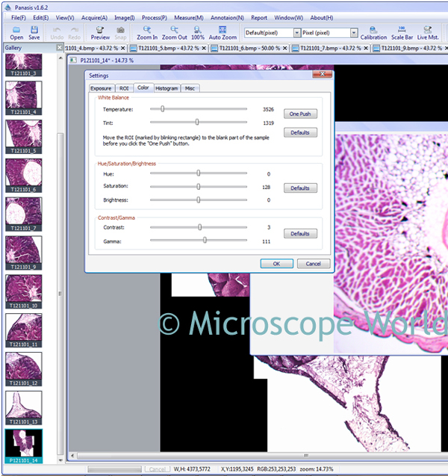Image resolution: width=448 pixels, height=476 pixels.
Task: Click the Saturation slider handle
Action: (199, 186)
